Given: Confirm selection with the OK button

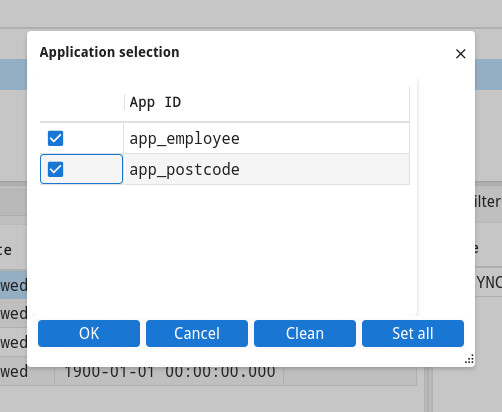Looking at the screenshot, I should pyautogui.click(x=89, y=333).
